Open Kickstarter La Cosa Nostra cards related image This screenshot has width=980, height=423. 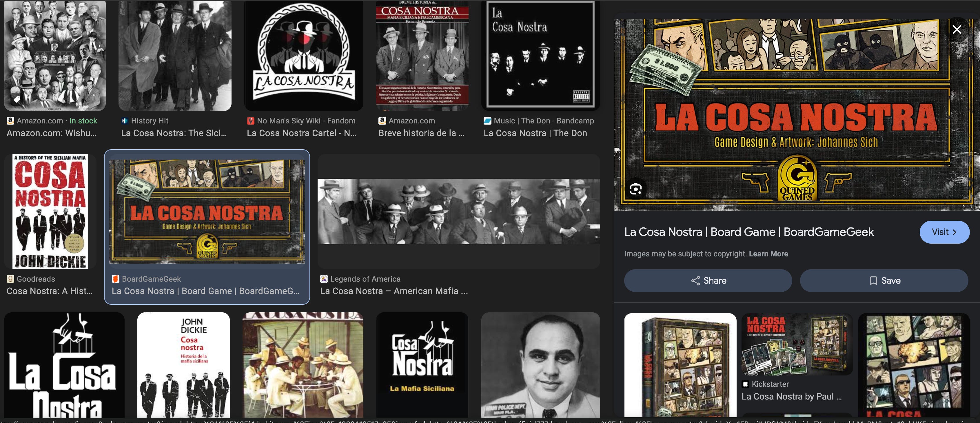coord(797,344)
